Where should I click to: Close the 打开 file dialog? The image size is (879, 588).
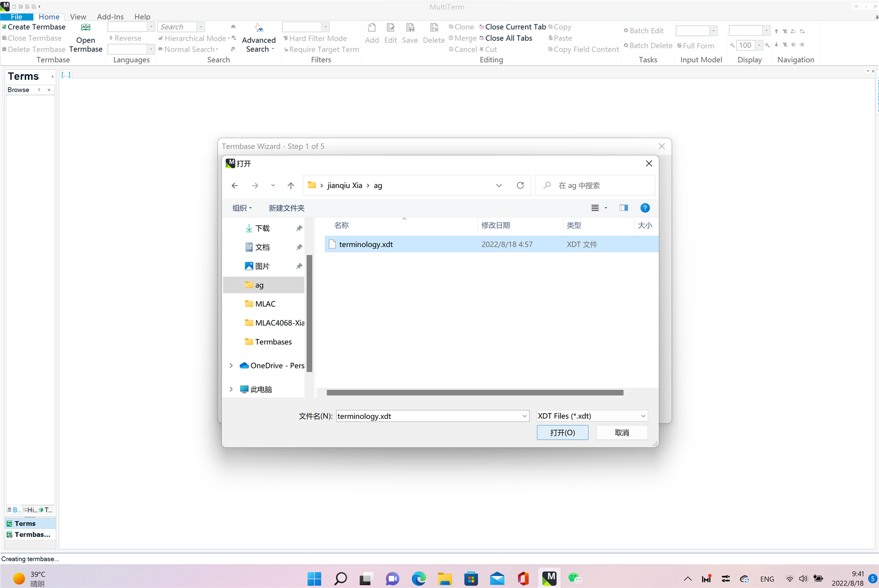tap(649, 164)
